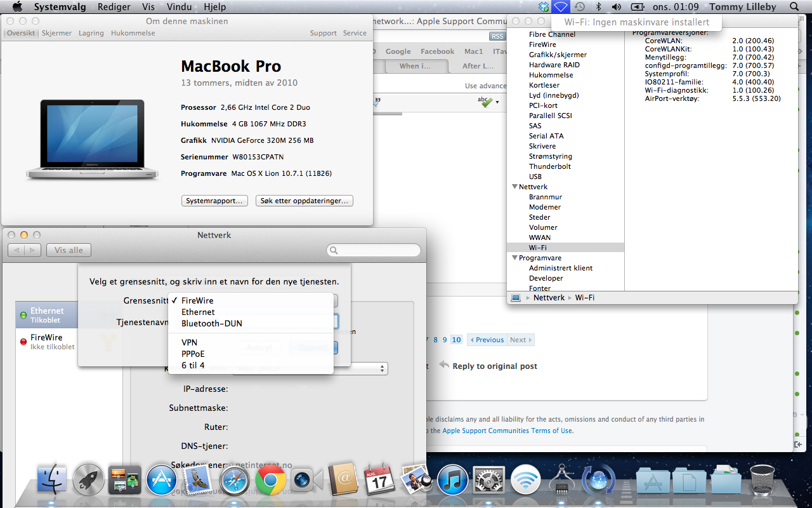This screenshot has width=812, height=508.
Task: Select the Oversikt tab
Action: coord(21,33)
